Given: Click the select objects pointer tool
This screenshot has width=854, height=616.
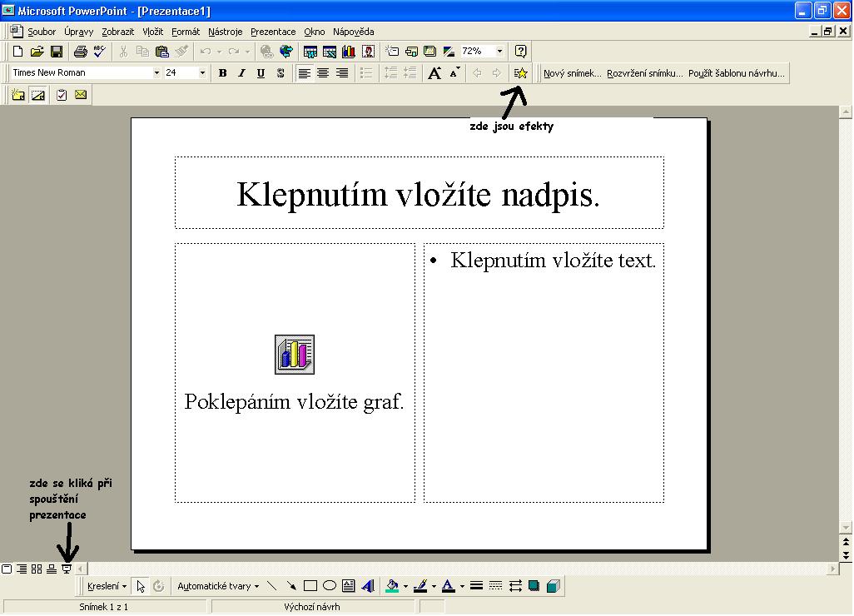Looking at the screenshot, I should coord(141,586).
